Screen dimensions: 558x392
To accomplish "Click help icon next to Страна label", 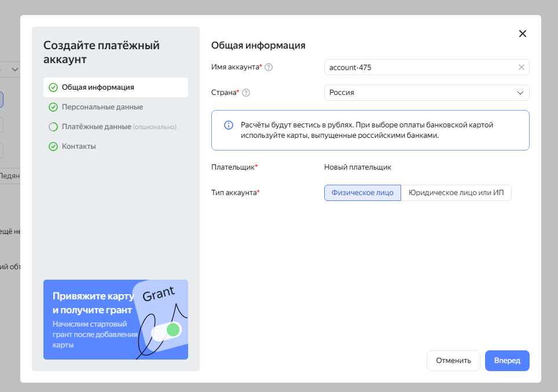I will click(246, 93).
